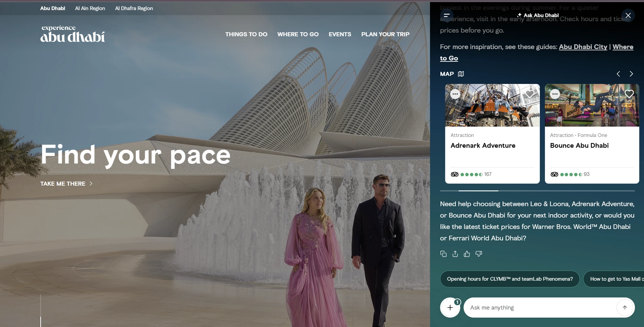Open more options on Adrenark Adventure card
The height and width of the screenshot is (327, 644).
(x=455, y=94)
